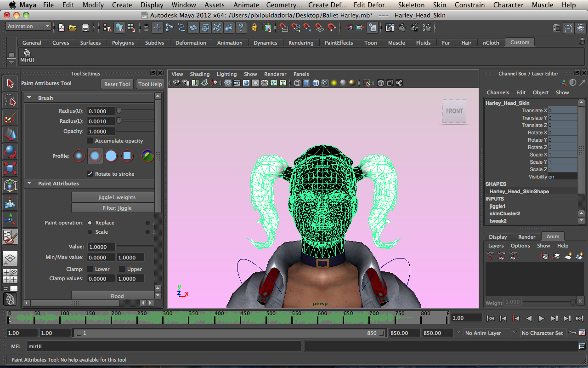
Task: Click the FRONT view cube
Action: point(454,111)
